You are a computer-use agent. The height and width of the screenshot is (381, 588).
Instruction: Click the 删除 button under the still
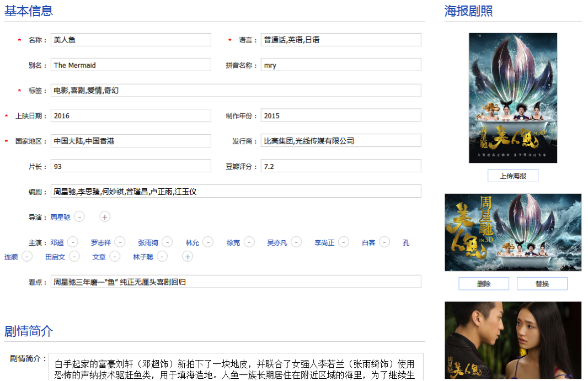pyautogui.click(x=484, y=284)
